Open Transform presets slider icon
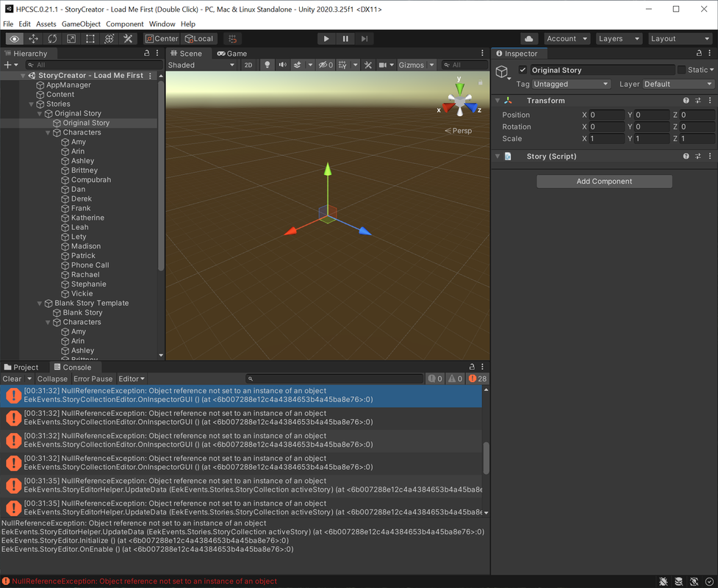This screenshot has width=718, height=588. click(x=698, y=101)
